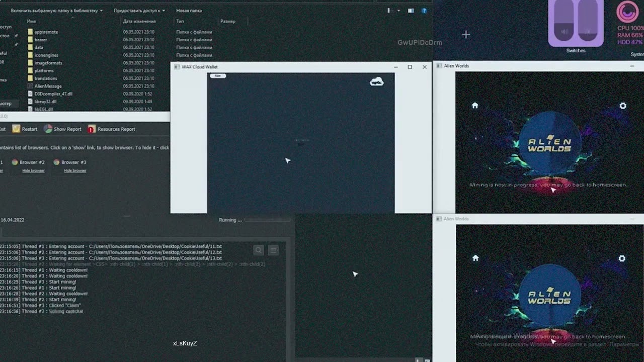The width and height of the screenshot is (644, 362).
Task: Open settings gear in upper Alien Worlds window
Action: pos(623,106)
